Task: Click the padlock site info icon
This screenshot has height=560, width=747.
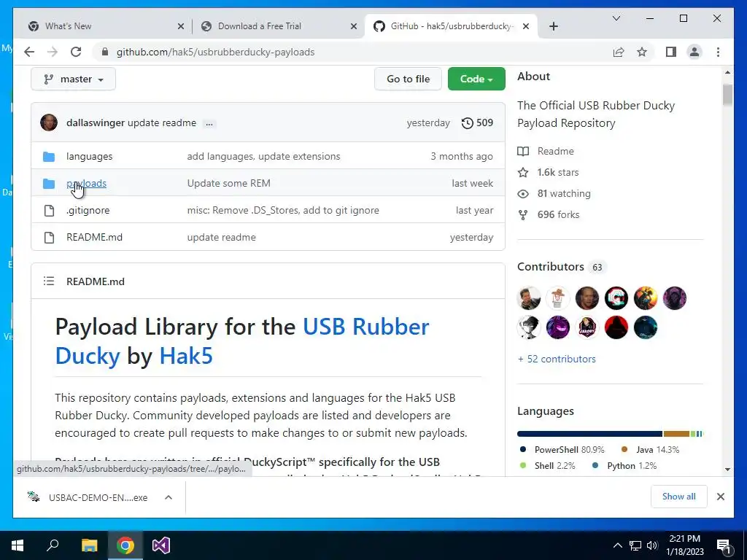Action: [x=105, y=52]
